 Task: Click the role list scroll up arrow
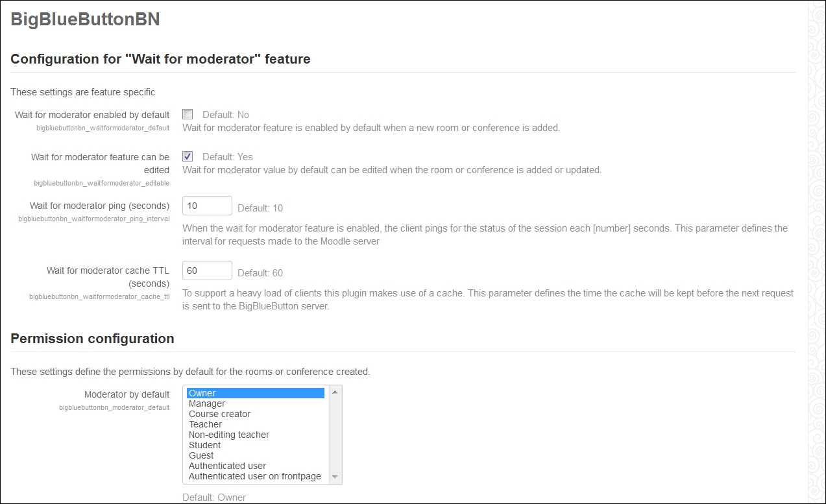pyautogui.click(x=335, y=392)
